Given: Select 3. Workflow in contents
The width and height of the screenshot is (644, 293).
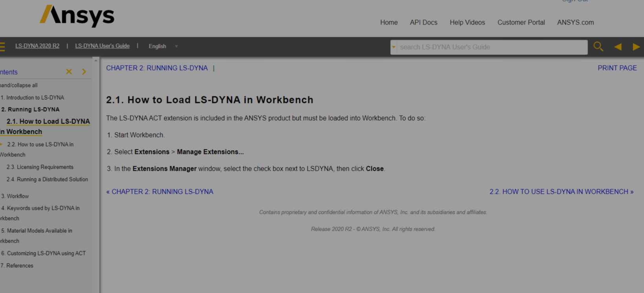Looking at the screenshot, I should tap(15, 196).
